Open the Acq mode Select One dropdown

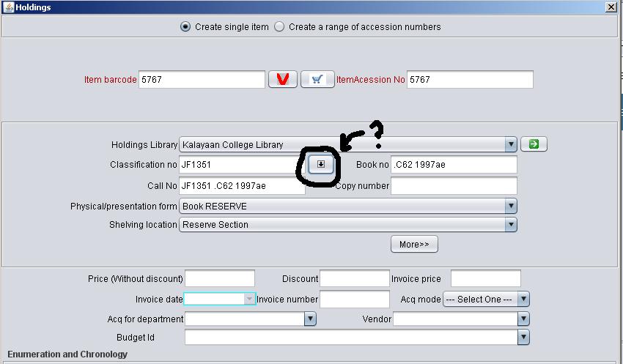523,299
